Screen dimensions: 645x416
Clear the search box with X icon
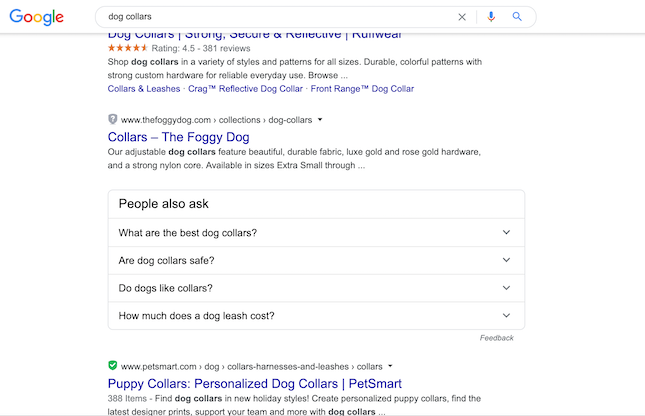pyautogui.click(x=462, y=17)
